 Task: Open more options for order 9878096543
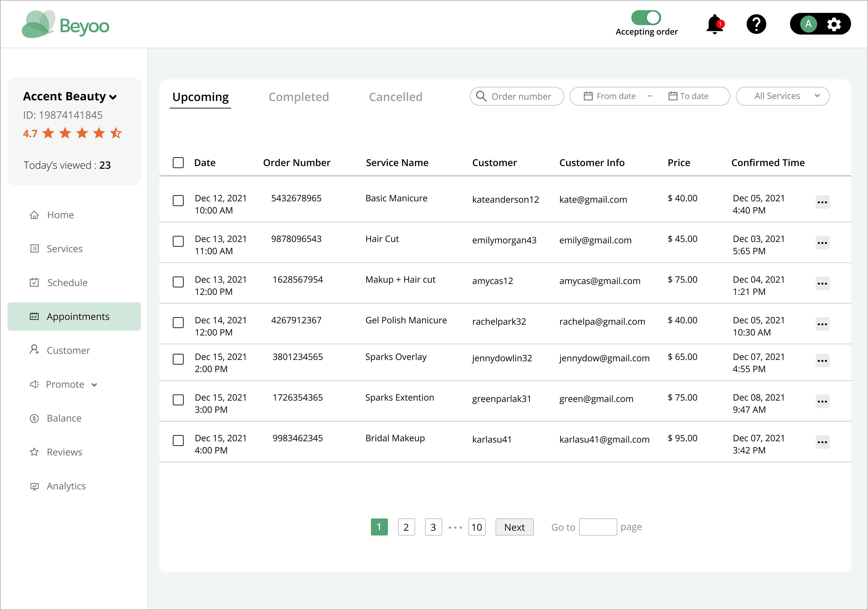[822, 243]
